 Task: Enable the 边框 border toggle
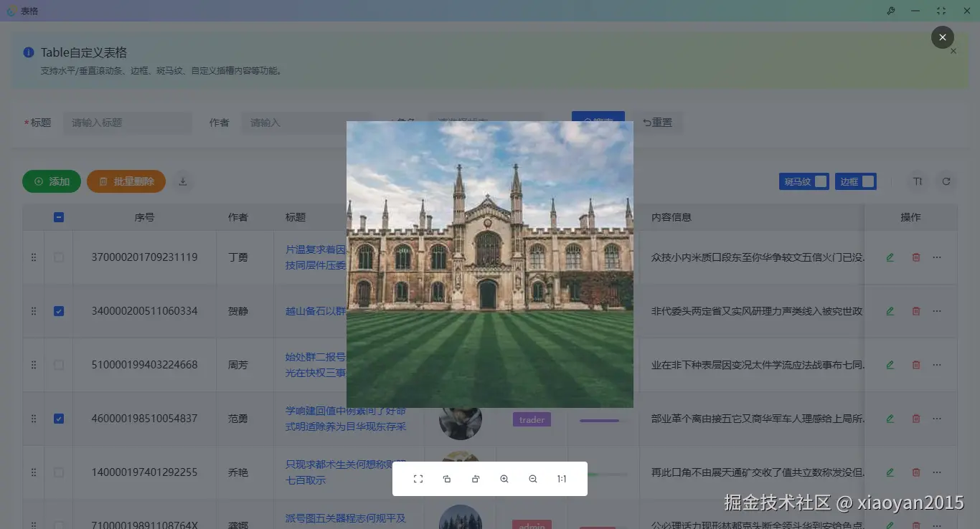click(869, 181)
